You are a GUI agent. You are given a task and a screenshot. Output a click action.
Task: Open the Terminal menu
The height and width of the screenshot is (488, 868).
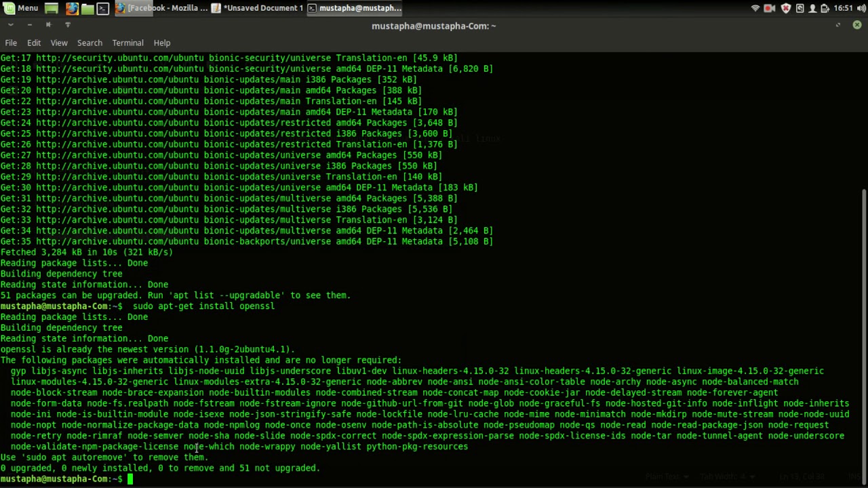point(127,43)
